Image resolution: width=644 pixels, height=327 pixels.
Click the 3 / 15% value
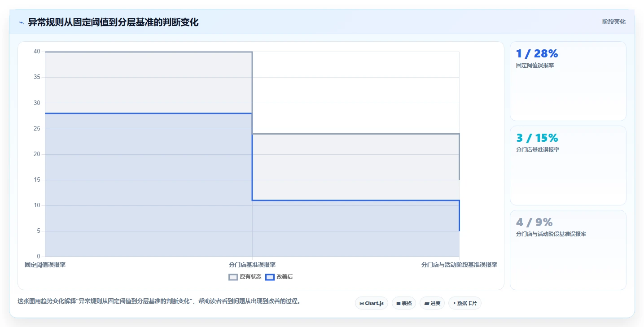(x=537, y=138)
